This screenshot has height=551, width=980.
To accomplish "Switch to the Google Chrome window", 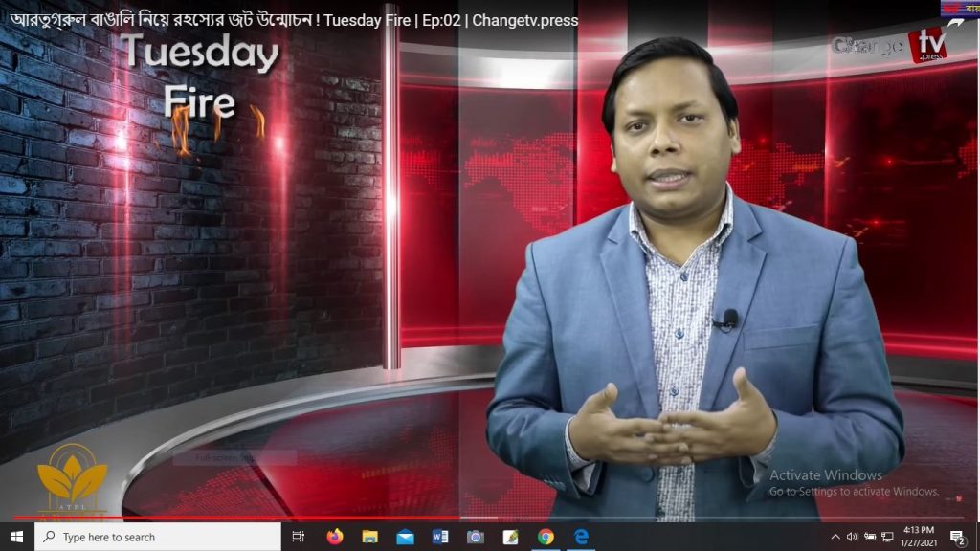I will click(x=546, y=537).
